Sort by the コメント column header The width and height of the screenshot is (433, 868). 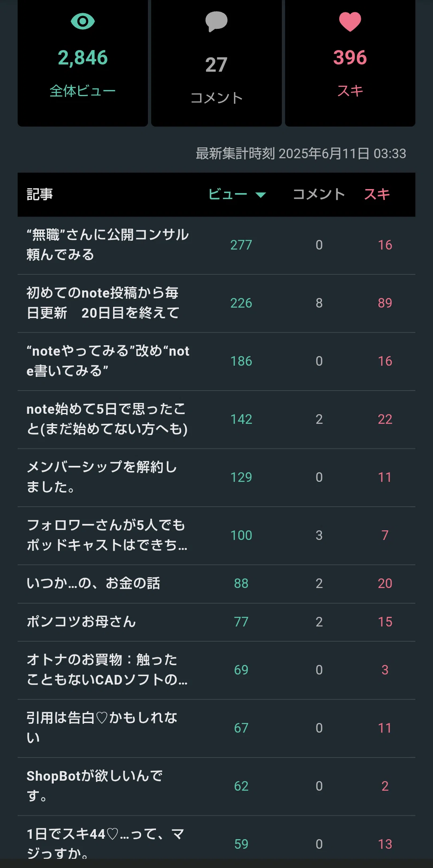click(319, 194)
